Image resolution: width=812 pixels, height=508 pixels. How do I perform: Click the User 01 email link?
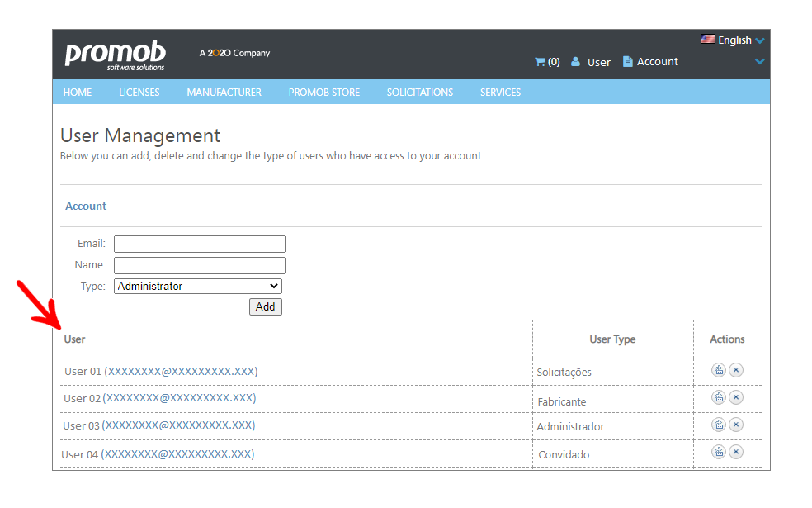click(x=181, y=372)
